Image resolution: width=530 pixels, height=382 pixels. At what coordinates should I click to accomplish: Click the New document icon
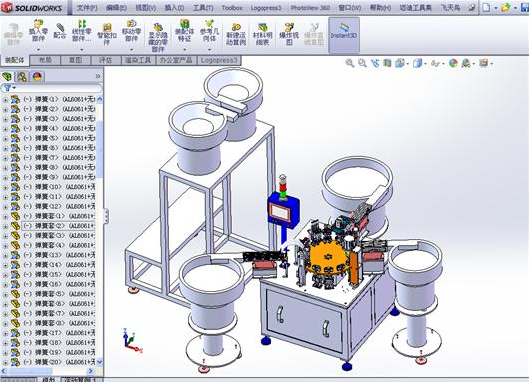click(x=486, y=7)
